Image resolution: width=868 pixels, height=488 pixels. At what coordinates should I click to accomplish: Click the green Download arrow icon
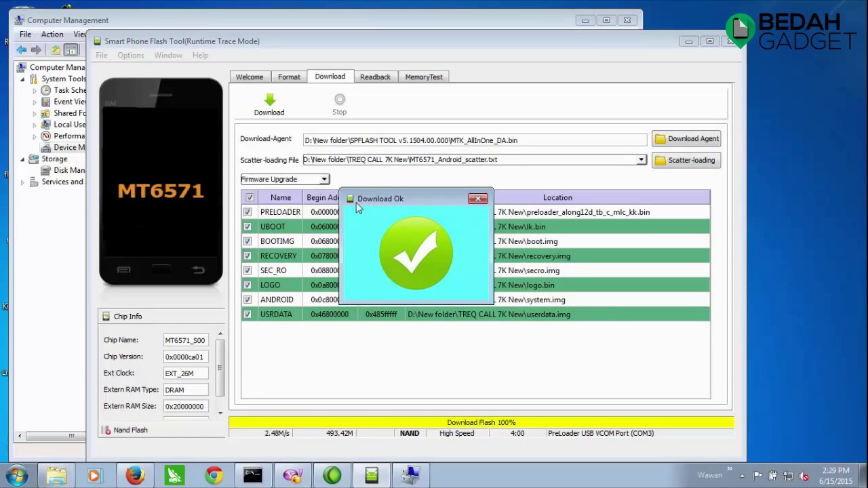(x=269, y=100)
